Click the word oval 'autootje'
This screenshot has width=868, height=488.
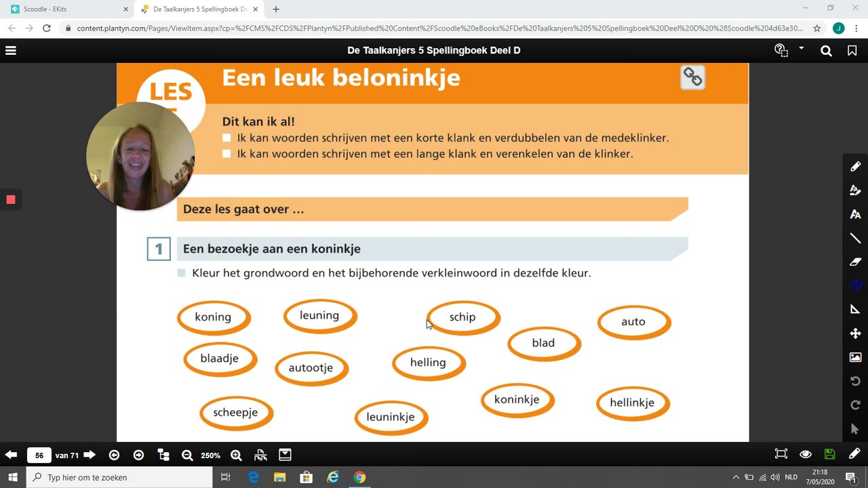(x=312, y=369)
